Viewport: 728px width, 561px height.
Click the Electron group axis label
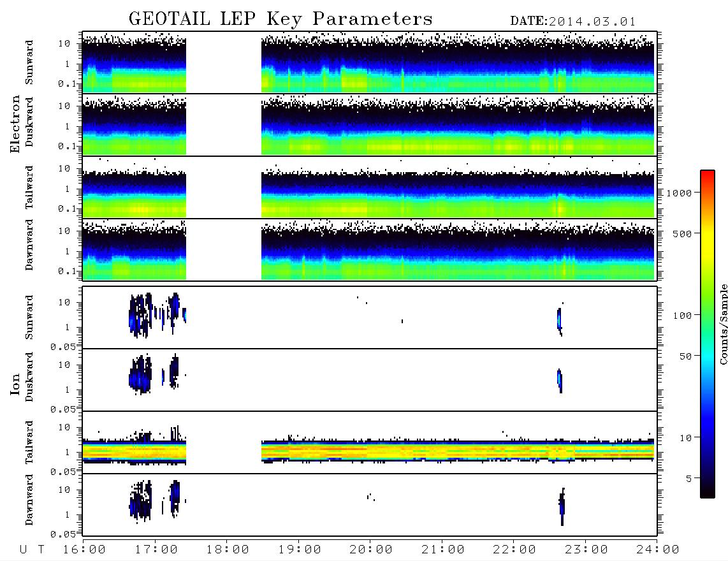(x=15, y=124)
